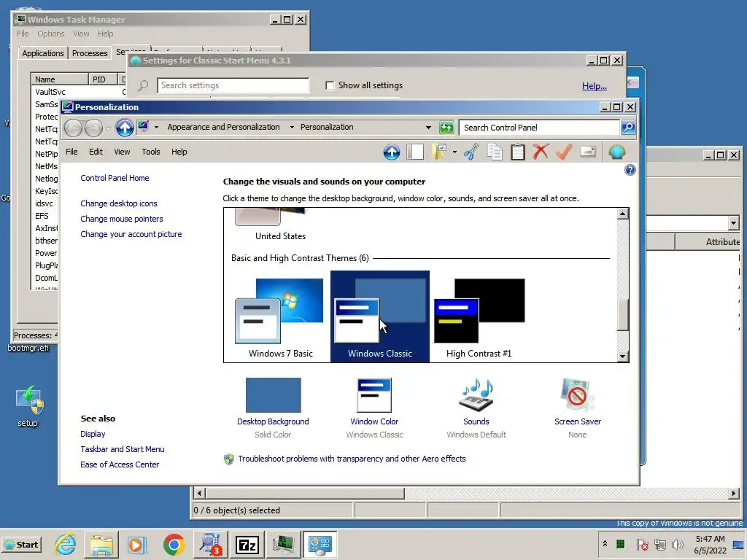Open Google Chrome from taskbar
The height and width of the screenshot is (560, 747).
174,544
